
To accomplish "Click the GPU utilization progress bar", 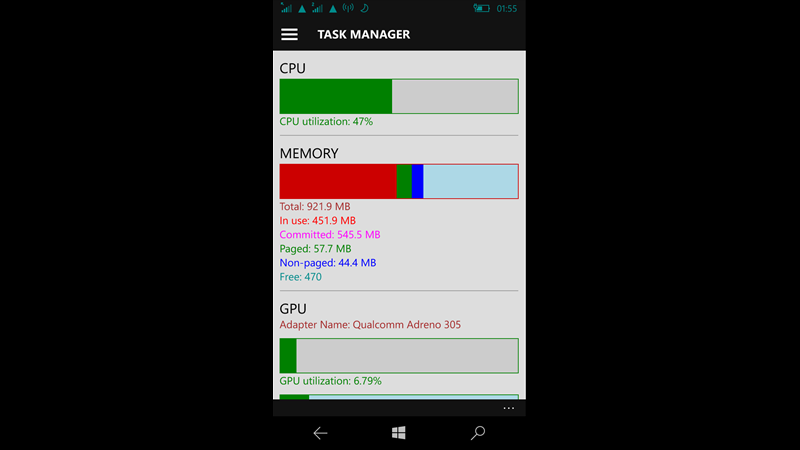I will pyautogui.click(x=398, y=355).
